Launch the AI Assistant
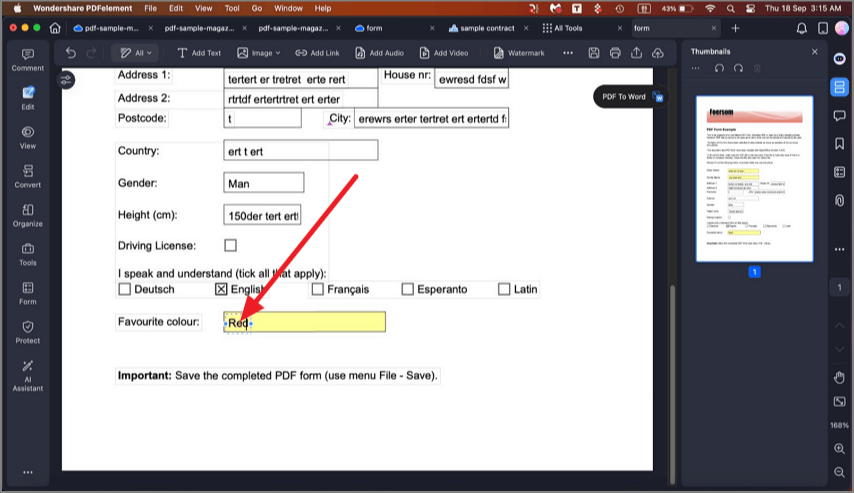 (x=28, y=376)
